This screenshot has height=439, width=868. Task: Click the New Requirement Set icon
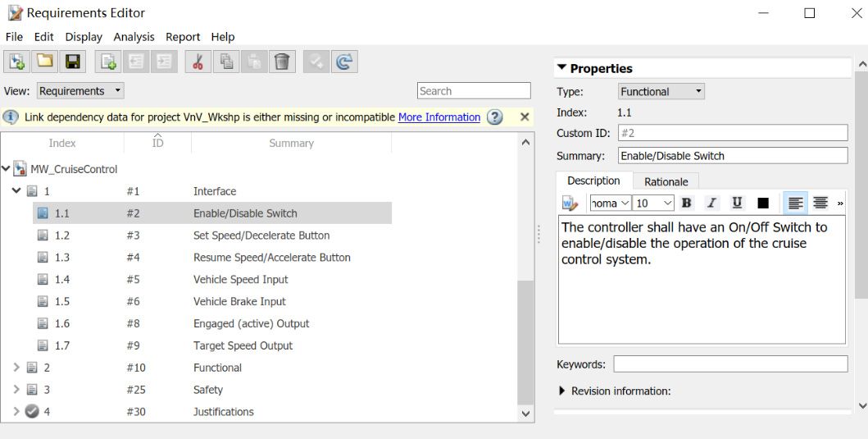point(16,62)
